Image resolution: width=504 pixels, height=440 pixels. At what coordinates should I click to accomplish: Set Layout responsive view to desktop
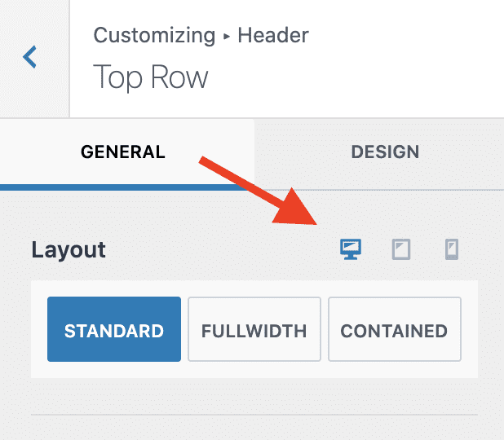coord(351,249)
